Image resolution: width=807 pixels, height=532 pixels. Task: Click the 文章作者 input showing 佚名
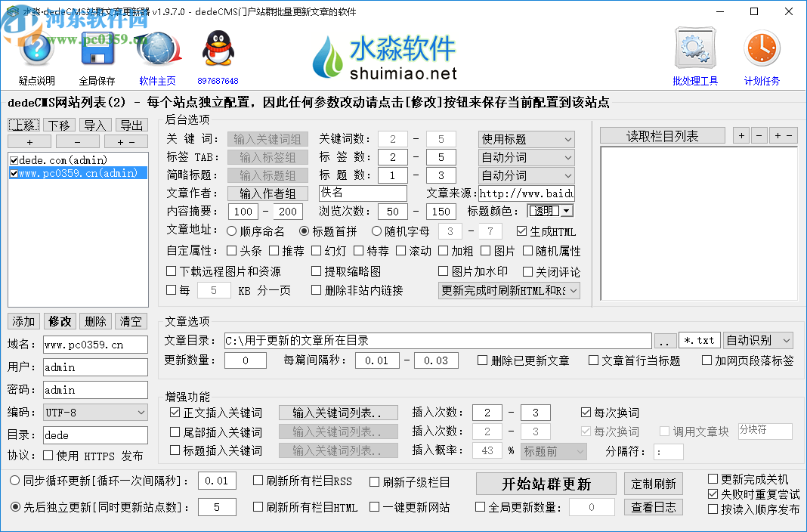[362, 193]
